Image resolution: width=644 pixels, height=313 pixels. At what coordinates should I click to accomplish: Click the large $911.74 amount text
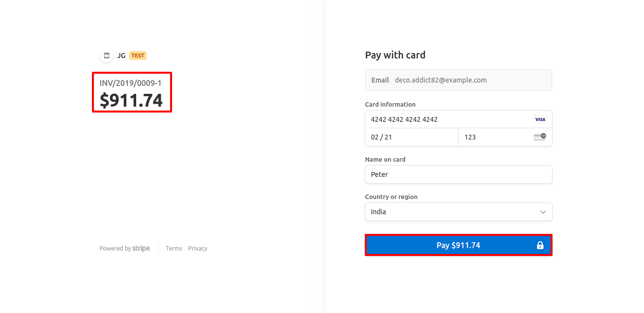(131, 100)
